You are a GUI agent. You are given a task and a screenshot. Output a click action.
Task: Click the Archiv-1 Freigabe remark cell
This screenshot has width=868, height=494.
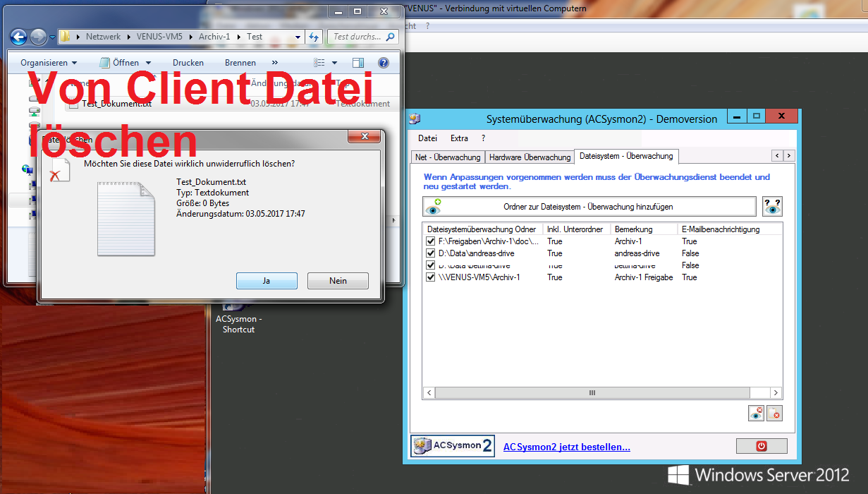[644, 277]
